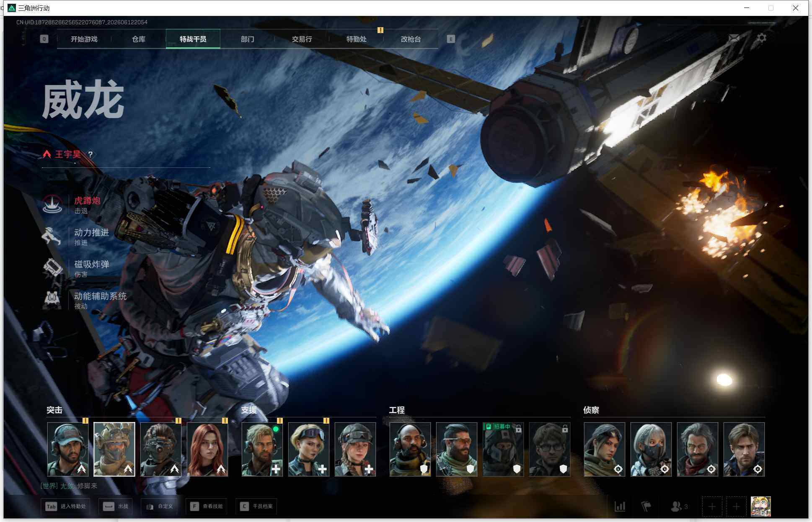The width and height of the screenshot is (812, 522).
Task: Select the blonde goggles woman support operator
Action: [308, 449]
